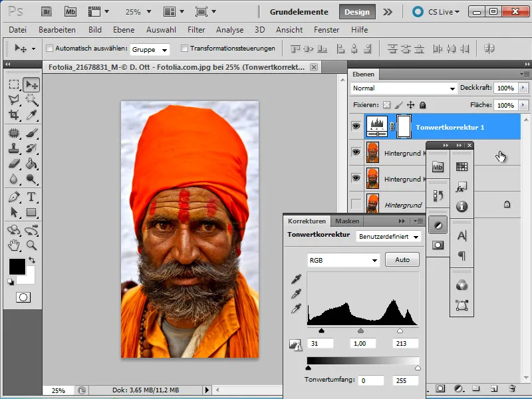Open the CS Live dropdown
The image size is (532, 399).
[436, 12]
